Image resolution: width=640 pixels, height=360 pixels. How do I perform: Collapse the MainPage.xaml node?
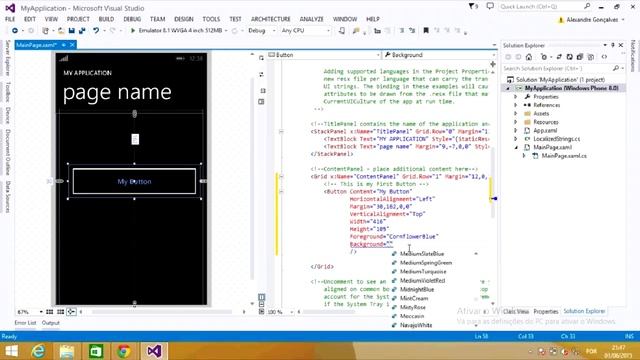click(x=516, y=147)
